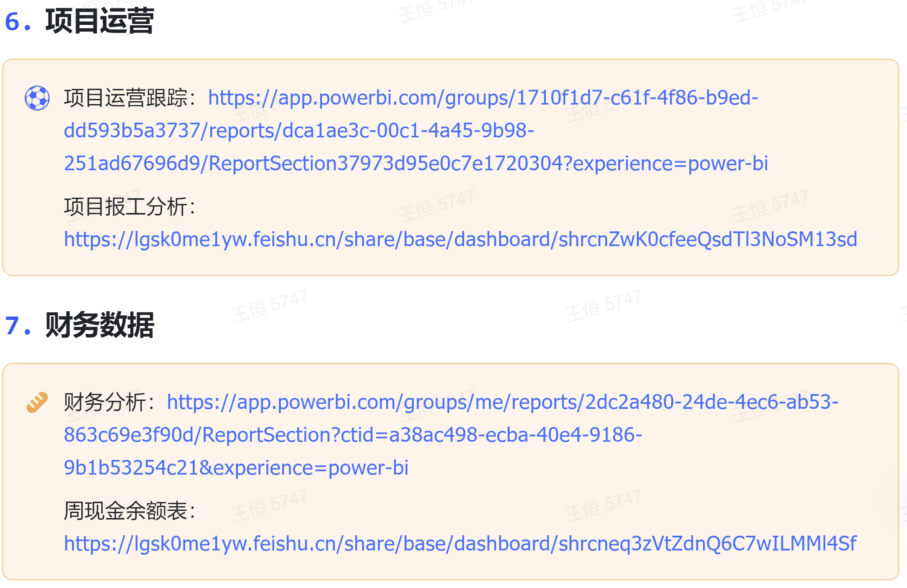Click the link line containing 'ReportSection37973d95e0c7e1720304'

[x=415, y=164]
